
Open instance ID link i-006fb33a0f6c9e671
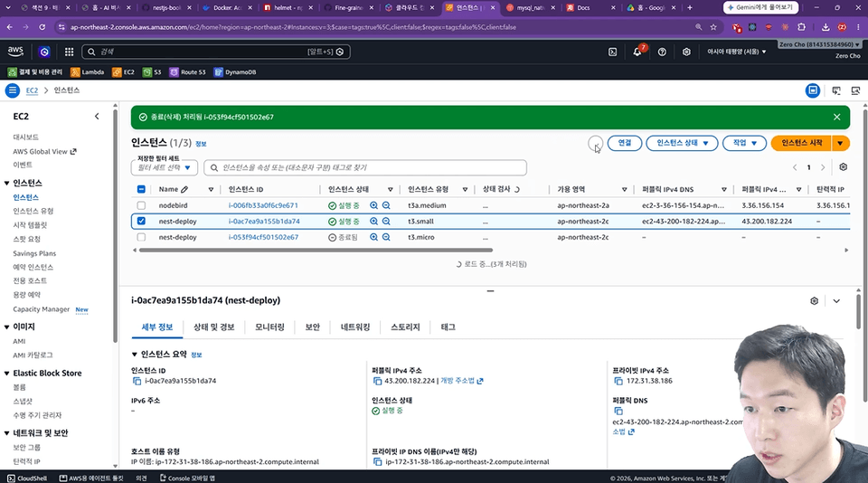(263, 205)
